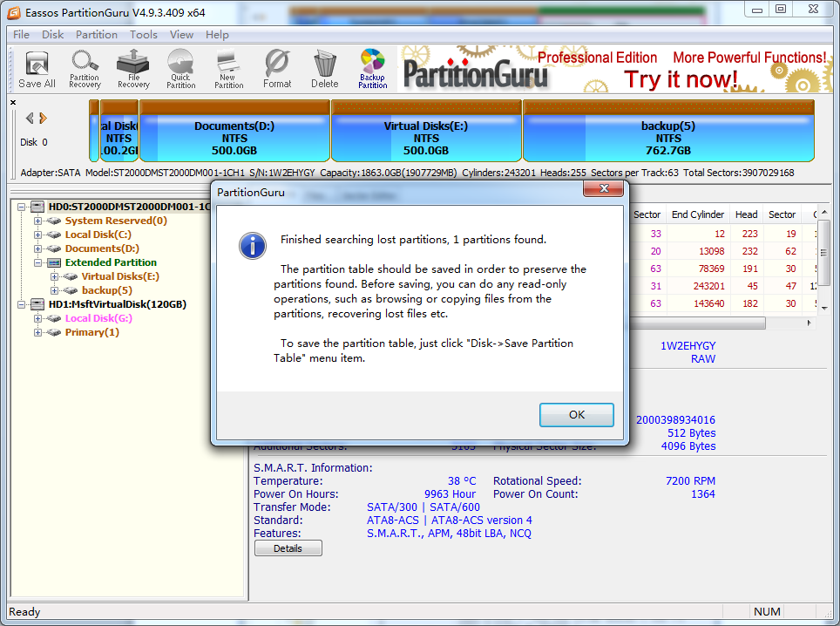Collapse the HD0 disk tree node
Screen dimensions: 840x626
click(21, 207)
